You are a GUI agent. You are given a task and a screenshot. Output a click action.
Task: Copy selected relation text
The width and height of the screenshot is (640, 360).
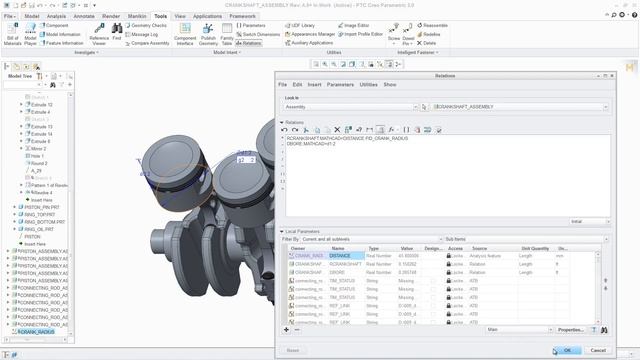[317, 130]
